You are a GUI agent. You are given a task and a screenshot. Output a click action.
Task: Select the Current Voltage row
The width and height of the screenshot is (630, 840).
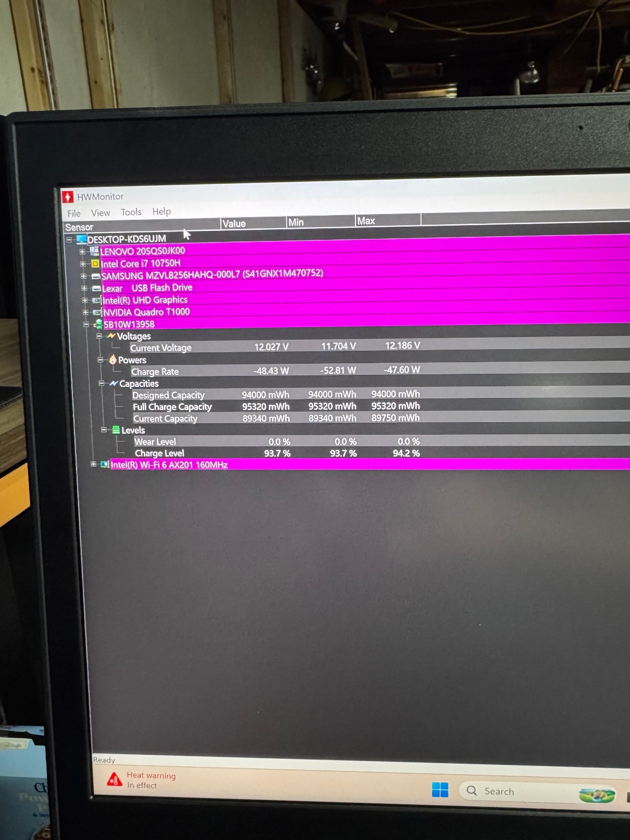click(x=380, y=346)
